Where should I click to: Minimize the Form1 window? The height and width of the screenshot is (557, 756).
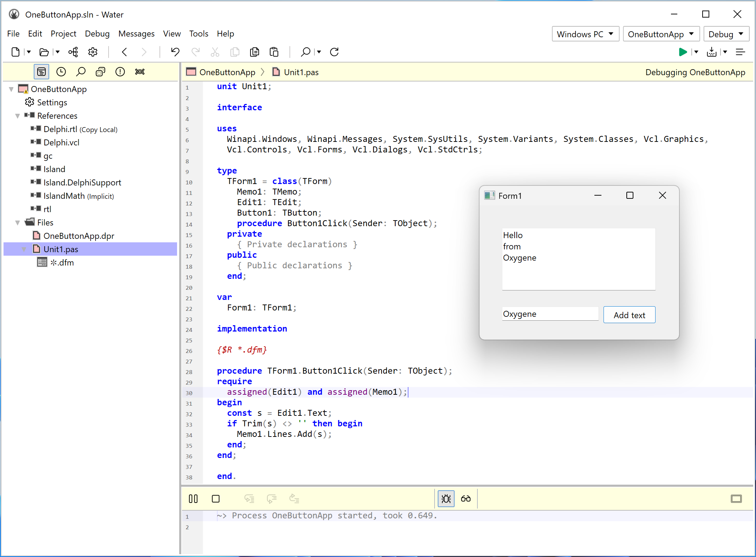click(598, 196)
